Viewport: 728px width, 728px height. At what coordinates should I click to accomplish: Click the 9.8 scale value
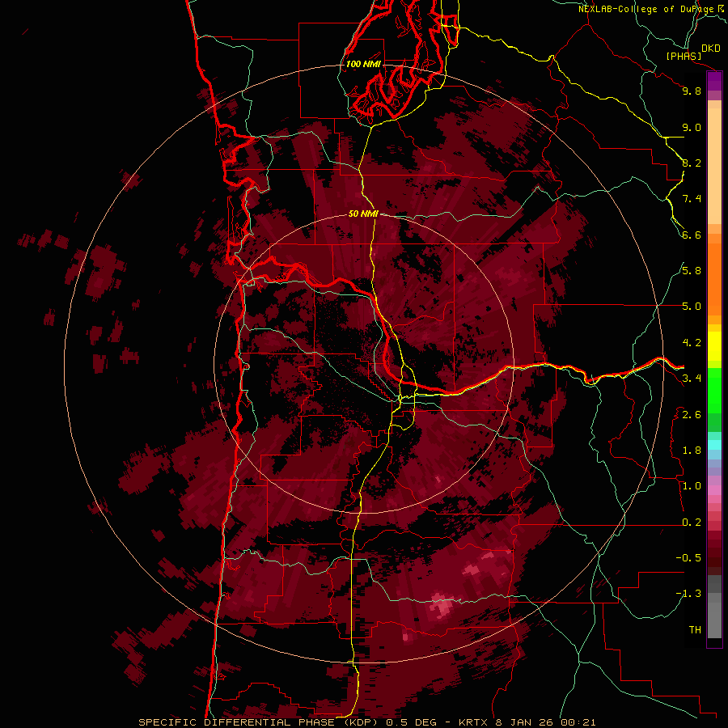(x=692, y=91)
